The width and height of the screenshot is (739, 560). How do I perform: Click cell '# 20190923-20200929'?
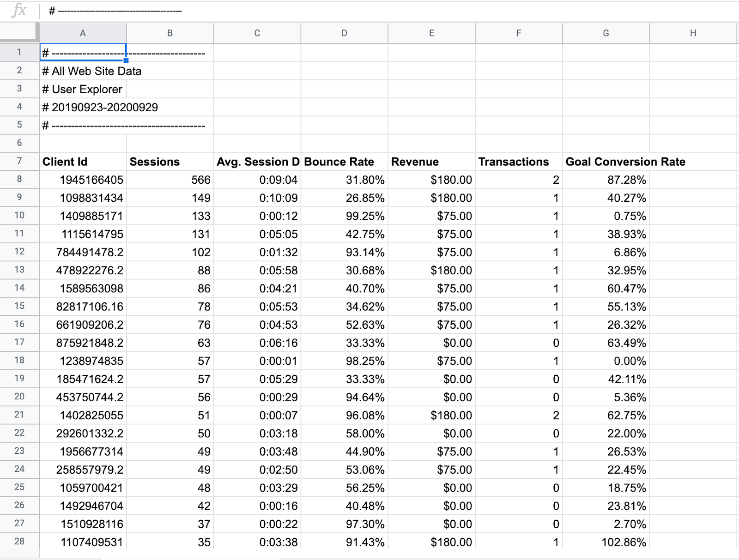coord(83,107)
